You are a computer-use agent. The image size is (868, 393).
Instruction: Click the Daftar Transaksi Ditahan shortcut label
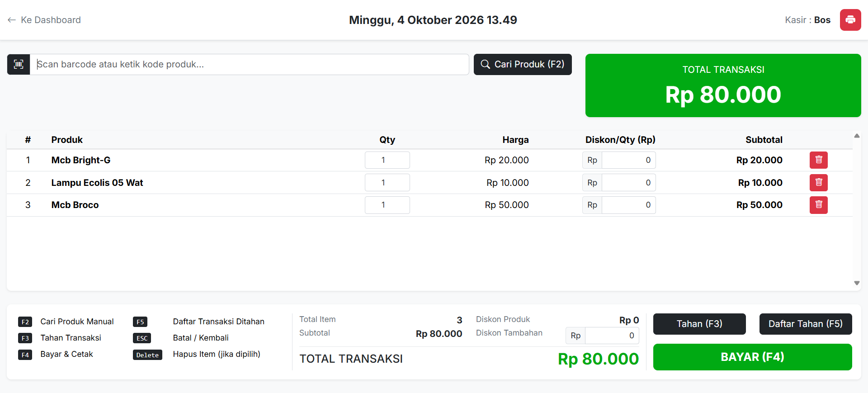click(219, 322)
